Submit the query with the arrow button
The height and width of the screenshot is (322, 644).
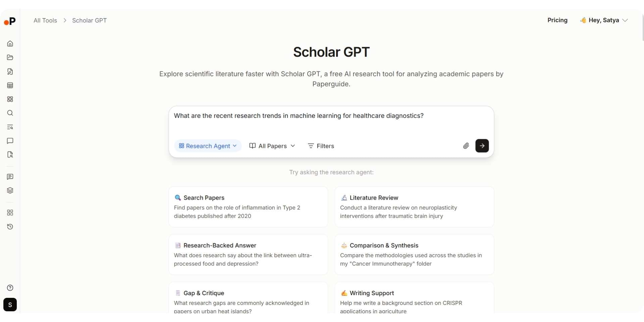(482, 146)
